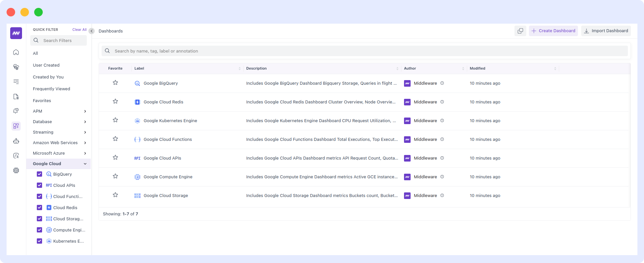The width and height of the screenshot is (644, 263).
Task: Click the Google Kubernetes Engine description text
Action: pos(321,121)
